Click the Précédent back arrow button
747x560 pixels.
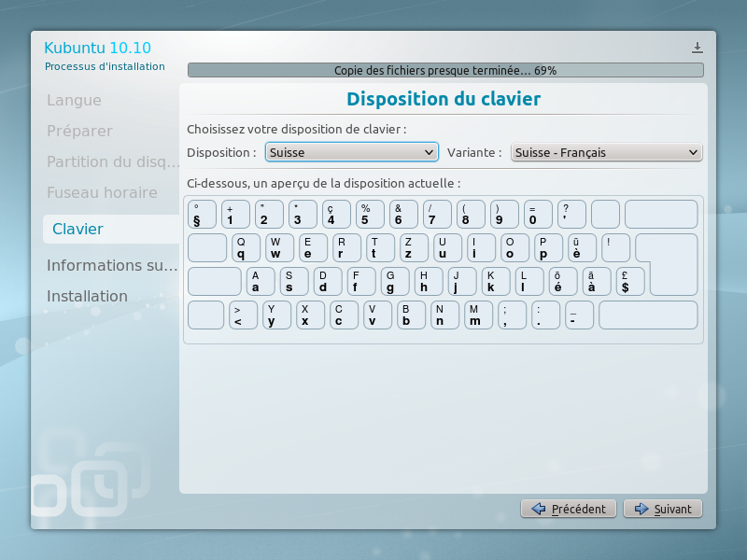pos(569,509)
